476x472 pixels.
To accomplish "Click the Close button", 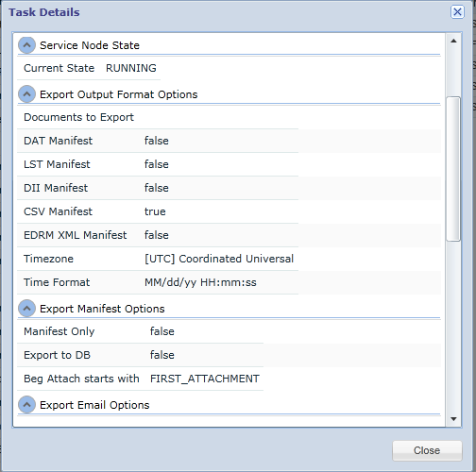I will 427,450.
